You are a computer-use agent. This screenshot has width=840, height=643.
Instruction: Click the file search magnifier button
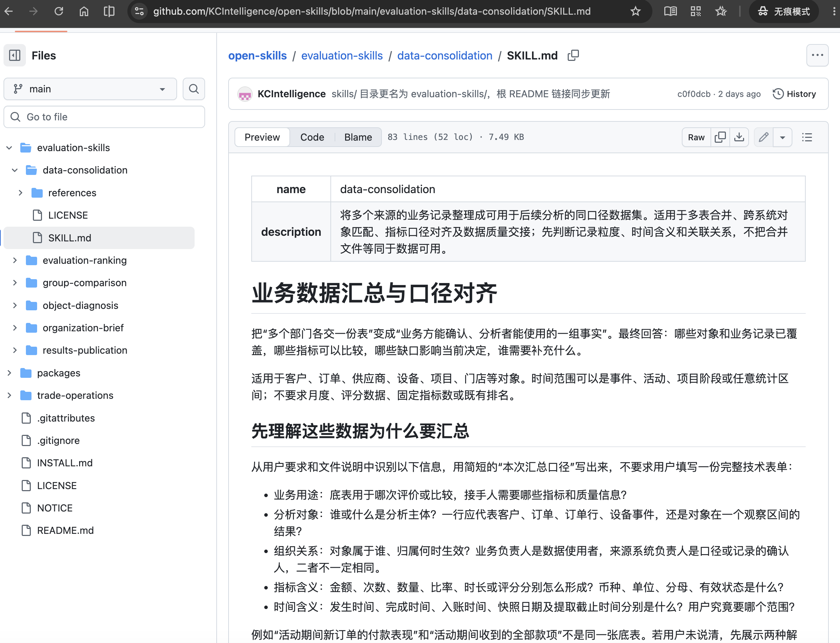194,89
